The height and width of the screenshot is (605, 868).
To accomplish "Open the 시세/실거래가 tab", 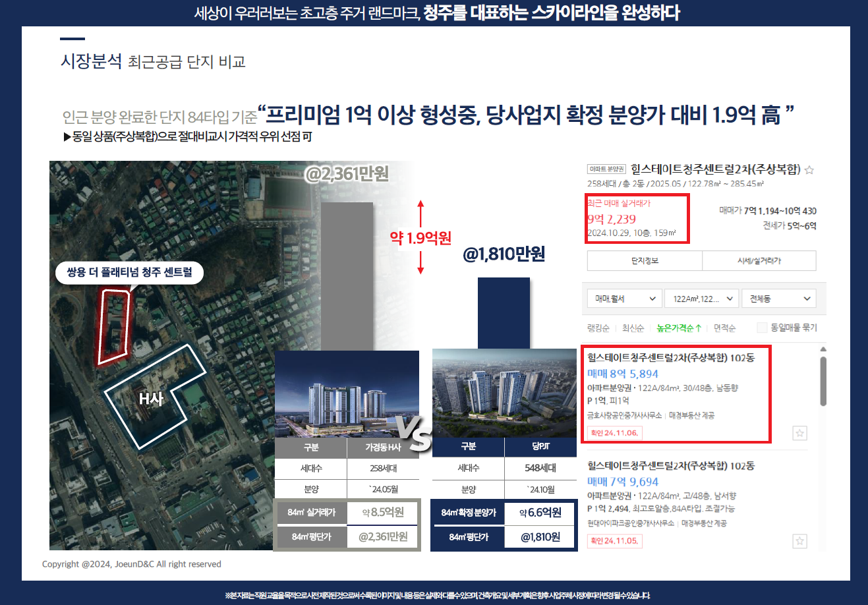I will [759, 261].
